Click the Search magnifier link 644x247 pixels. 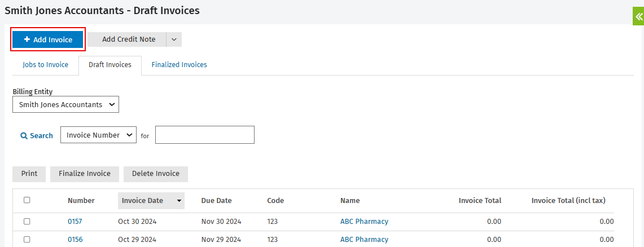click(x=37, y=136)
